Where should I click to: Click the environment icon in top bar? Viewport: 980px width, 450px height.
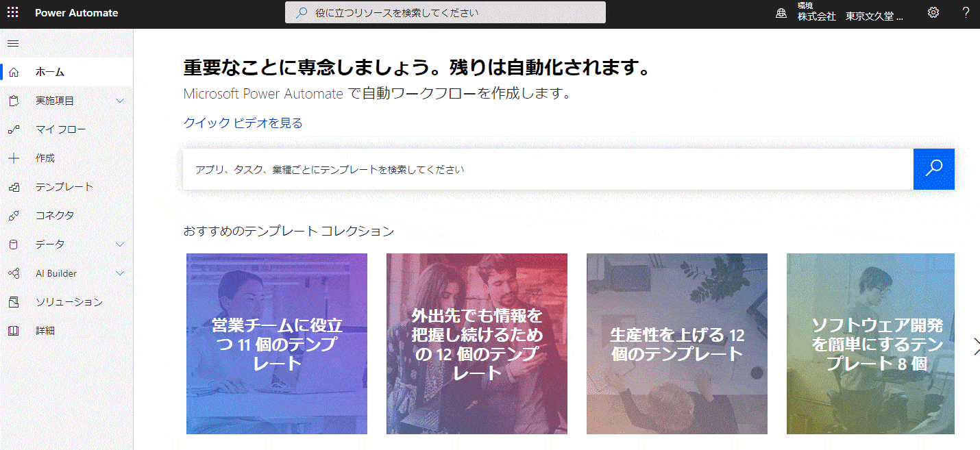pos(781,14)
